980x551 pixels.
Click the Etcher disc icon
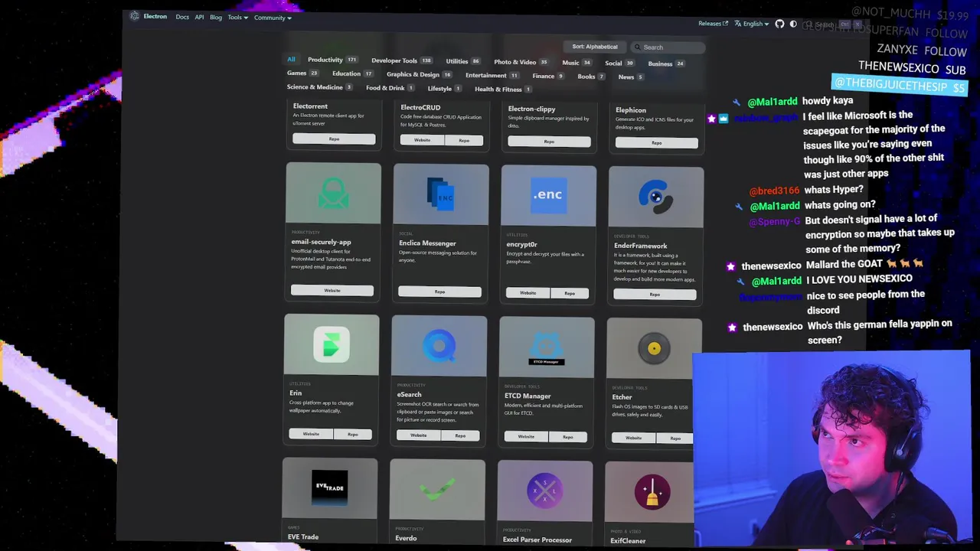point(654,349)
